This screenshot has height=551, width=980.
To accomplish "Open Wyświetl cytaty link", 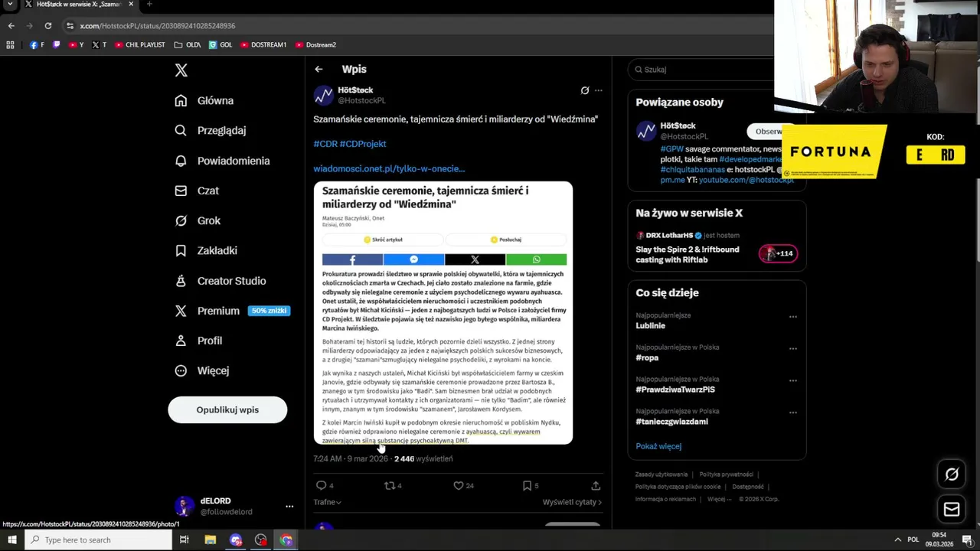I will pos(572,502).
